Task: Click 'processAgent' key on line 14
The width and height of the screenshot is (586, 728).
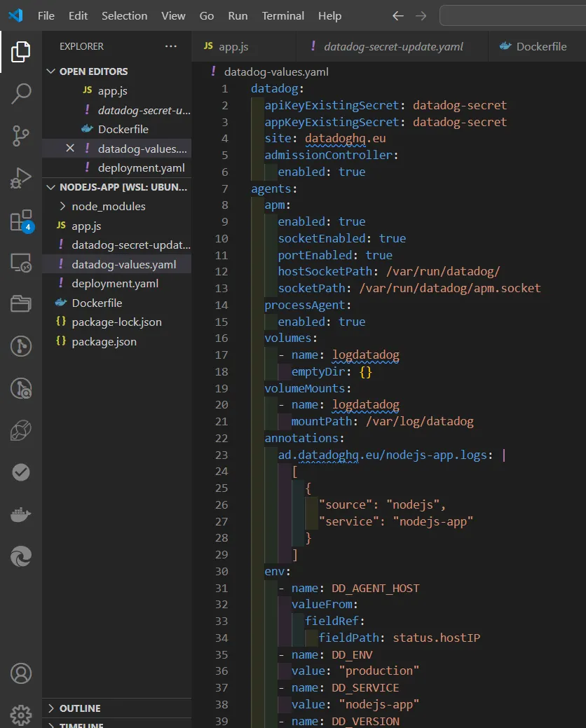Action: pos(305,305)
